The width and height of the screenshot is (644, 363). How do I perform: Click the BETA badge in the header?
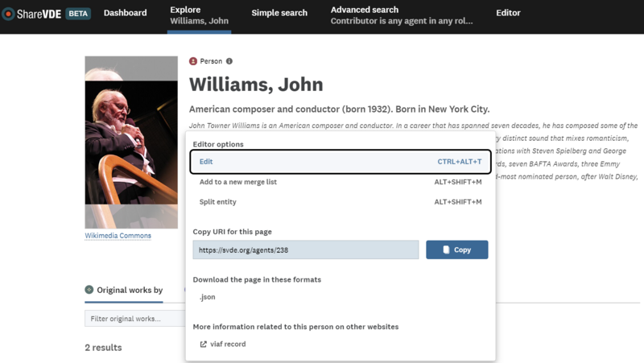pyautogui.click(x=78, y=14)
